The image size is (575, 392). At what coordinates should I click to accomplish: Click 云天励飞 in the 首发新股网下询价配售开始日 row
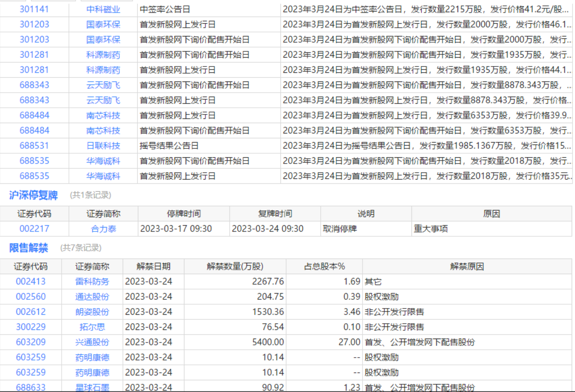103,85
